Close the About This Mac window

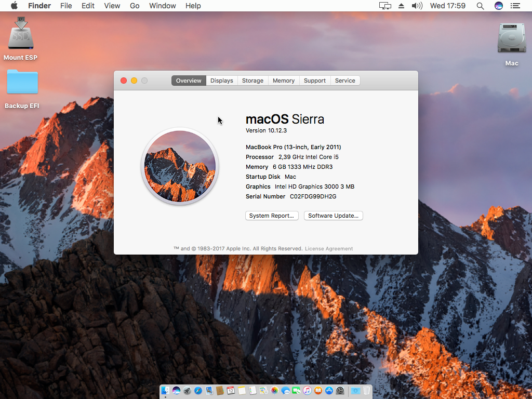[x=124, y=81]
